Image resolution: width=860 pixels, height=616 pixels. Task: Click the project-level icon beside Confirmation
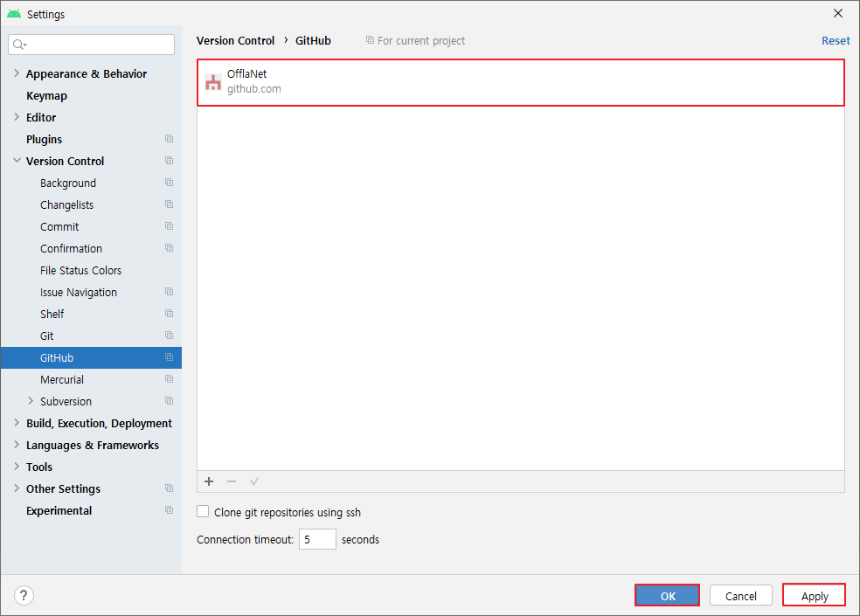[x=169, y=248]
